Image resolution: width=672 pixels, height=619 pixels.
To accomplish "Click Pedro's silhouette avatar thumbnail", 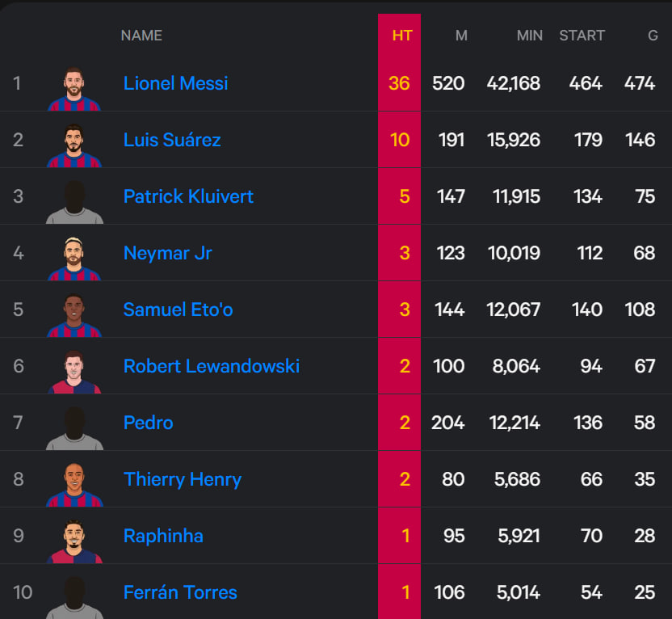I will [74, 427].
